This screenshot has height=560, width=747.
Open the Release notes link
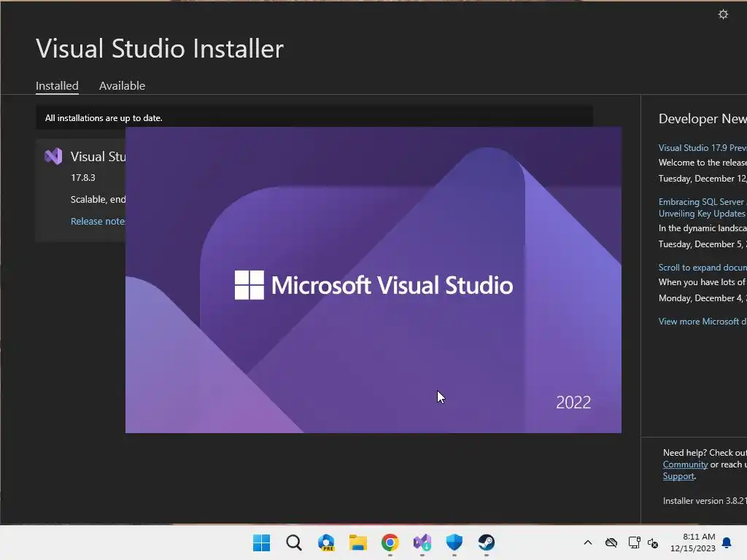tap(98, 222)
